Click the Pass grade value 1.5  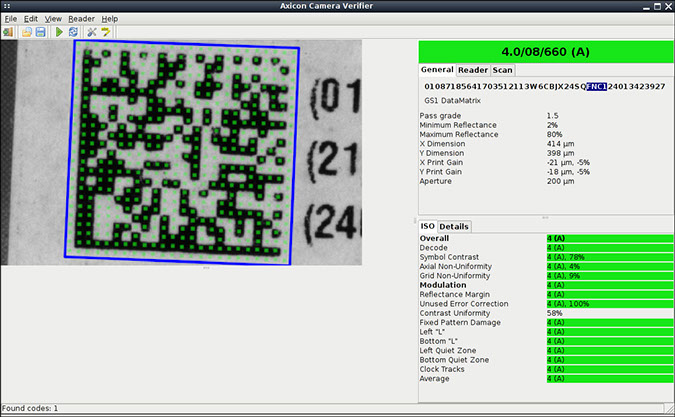[x=552, y=116]
